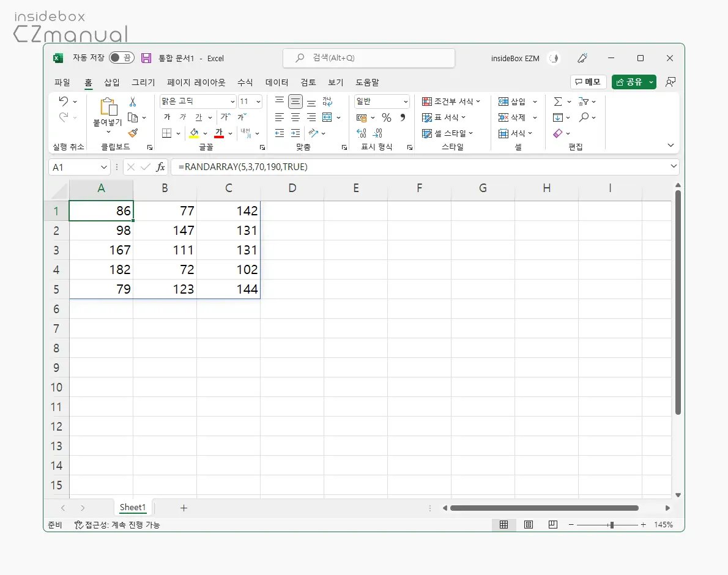728x575 pixels.
Task: Click the Decrease Decimal icon
Action: pos(378,133)
